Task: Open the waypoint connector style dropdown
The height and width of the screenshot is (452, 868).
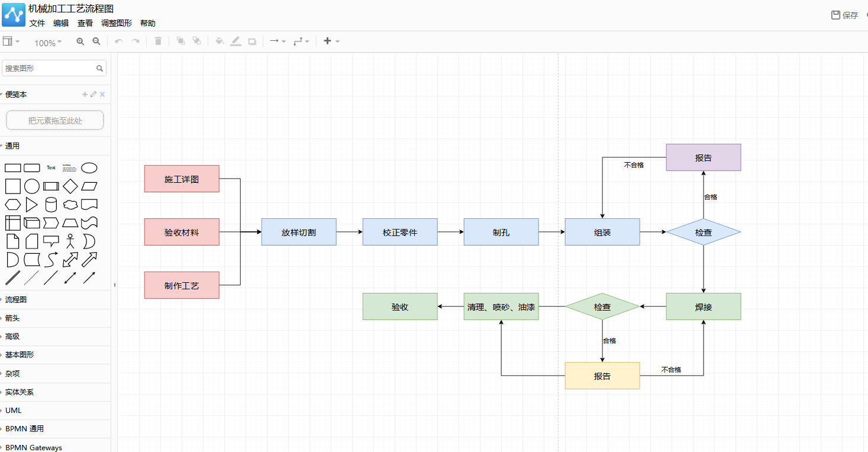Action: pyautogui.click(x=302, y=41)
